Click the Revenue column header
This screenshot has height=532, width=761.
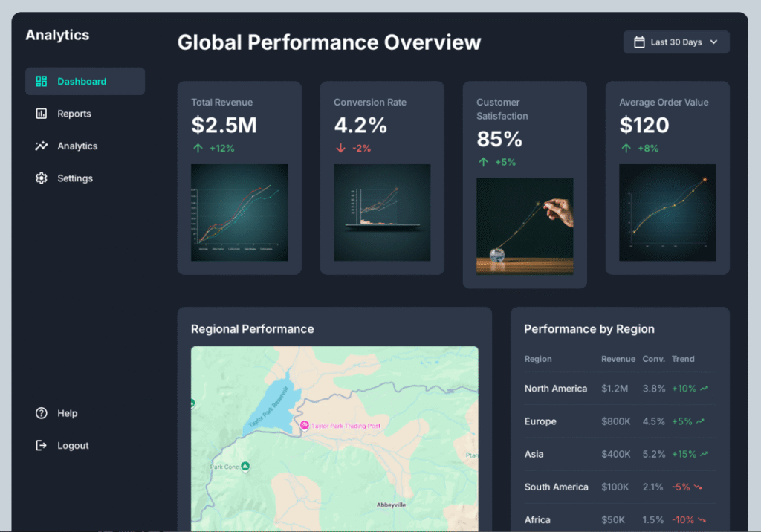(x=618, y=359)
